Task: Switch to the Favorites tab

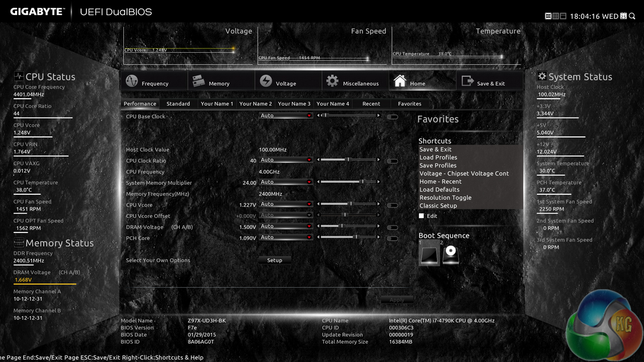Action: (x=409, y=104)
